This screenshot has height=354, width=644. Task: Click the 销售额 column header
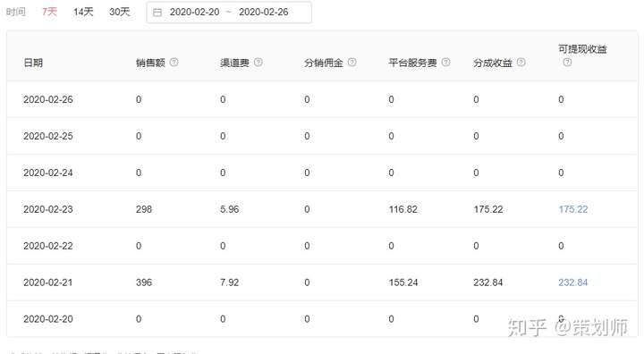pyautogui.click(x=150, y=63)
